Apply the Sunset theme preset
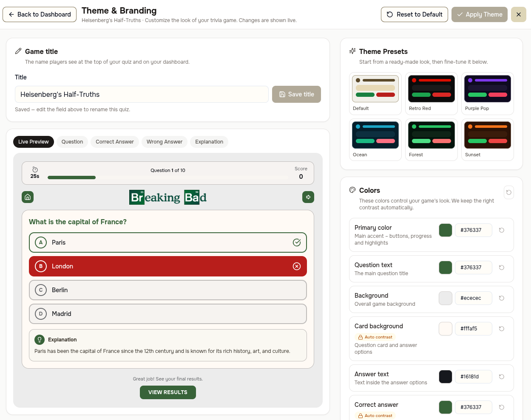 click(488, 140)
